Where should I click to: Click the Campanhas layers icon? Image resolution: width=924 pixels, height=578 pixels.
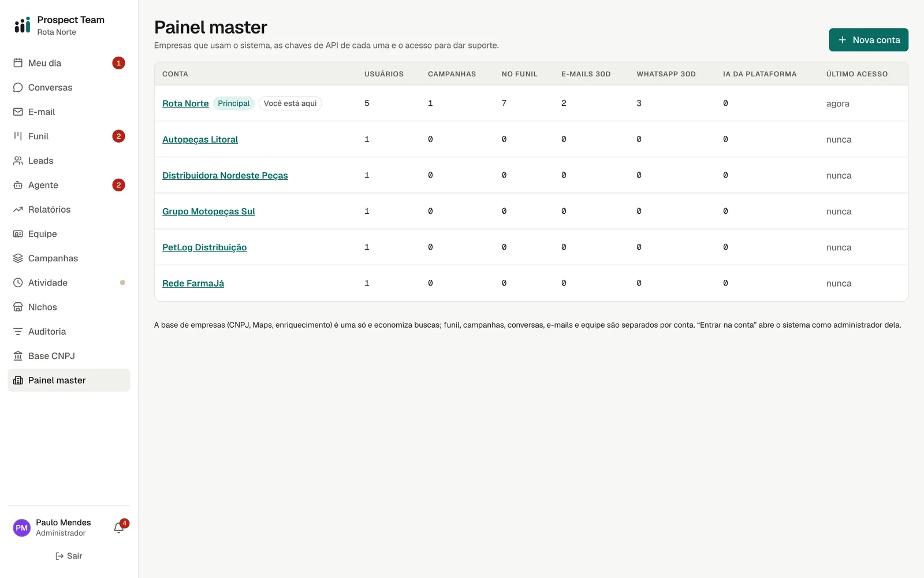click(x=18, y=258)
